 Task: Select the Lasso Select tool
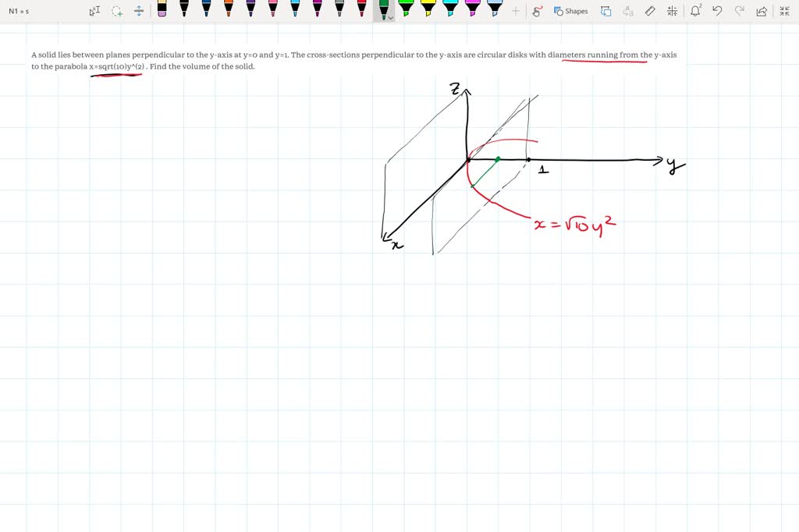[115, 11]
